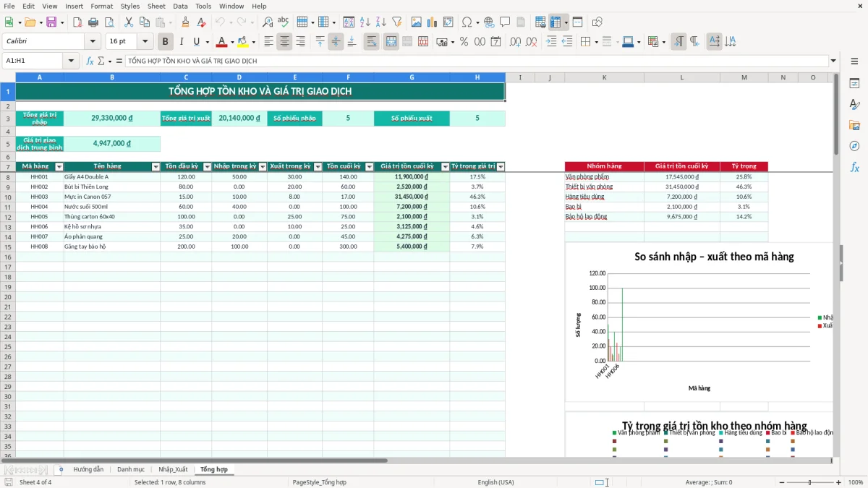Toggle Align Left
This screenshot has width=868, height=488.
[268, 42]
